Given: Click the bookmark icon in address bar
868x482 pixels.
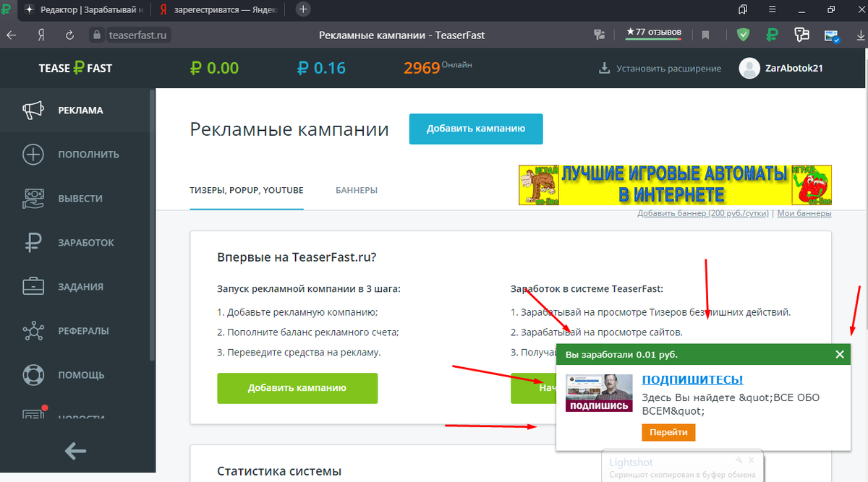Looking at the screenshot, I should point(705,35).
